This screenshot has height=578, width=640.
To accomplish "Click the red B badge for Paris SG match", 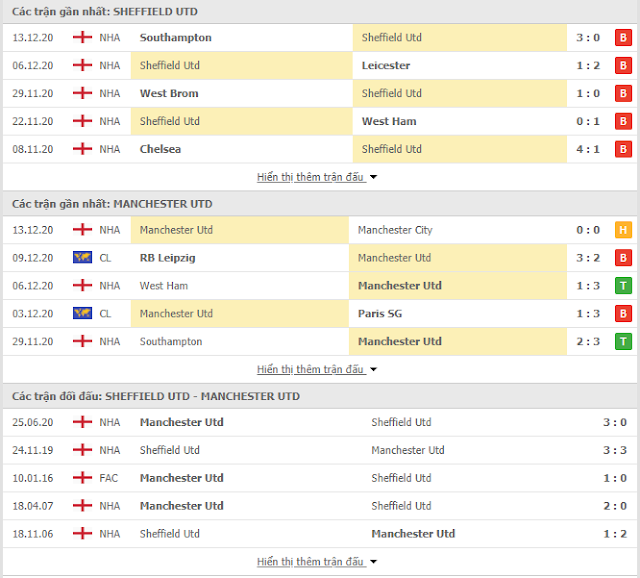I will (x=623, y=313).
